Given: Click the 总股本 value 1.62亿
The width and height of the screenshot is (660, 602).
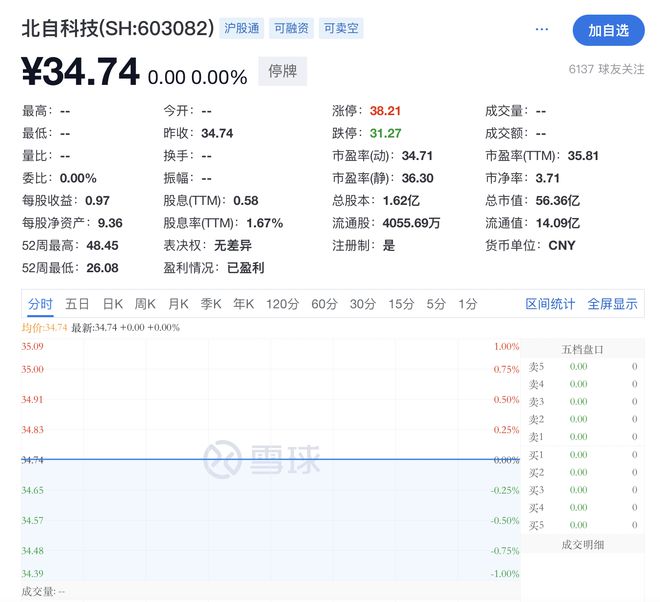Looking at the screenshot, I should point(401,201).
